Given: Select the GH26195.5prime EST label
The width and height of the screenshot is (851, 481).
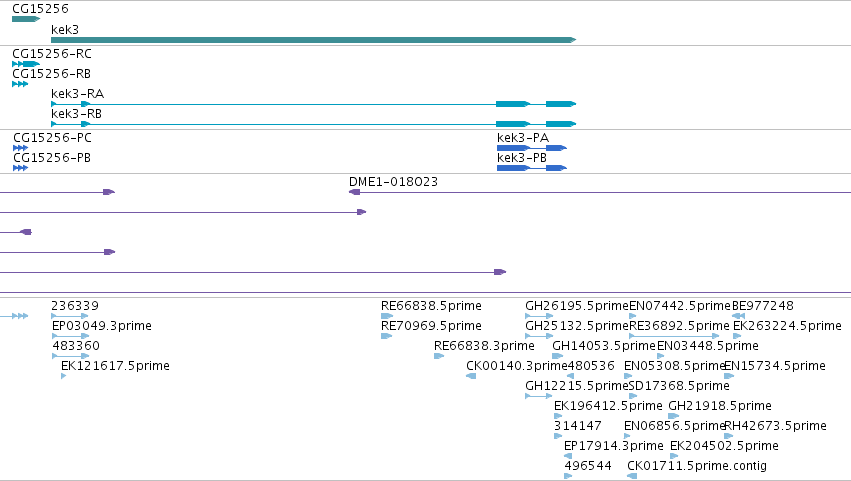Looking at the screenshot, I should 576,306.
